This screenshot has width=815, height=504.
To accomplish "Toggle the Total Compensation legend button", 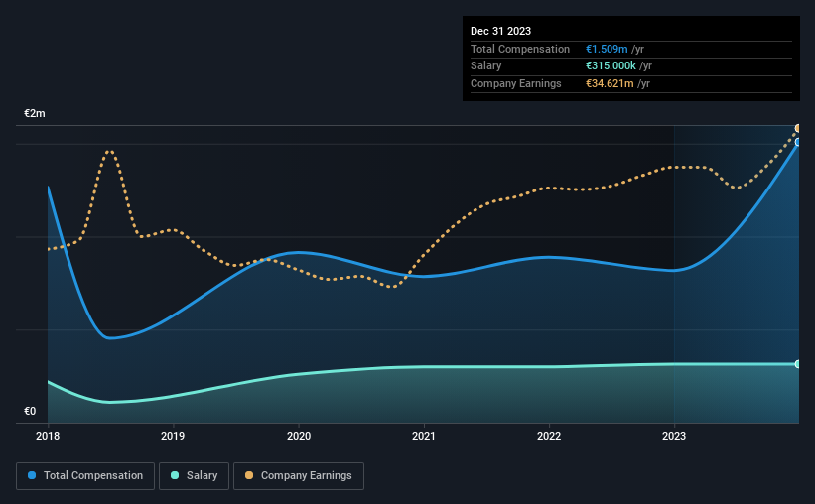I will click(x=85, y=476).
